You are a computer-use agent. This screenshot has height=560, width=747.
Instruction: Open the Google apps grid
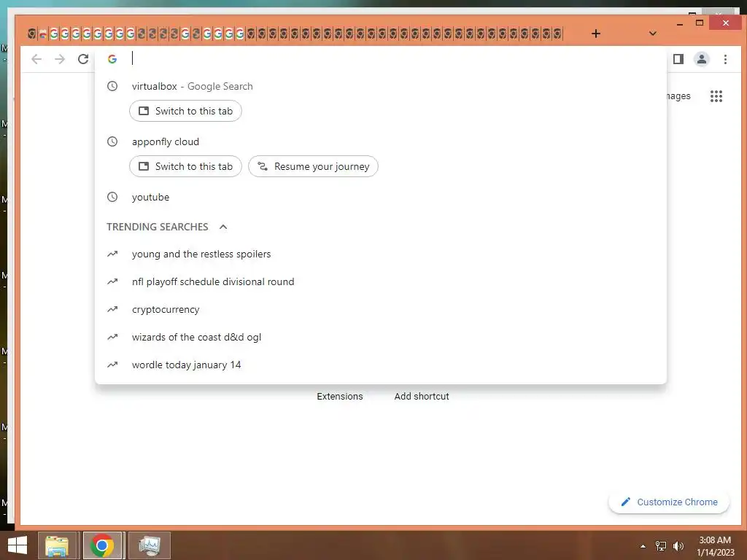(x=716, y=96)
